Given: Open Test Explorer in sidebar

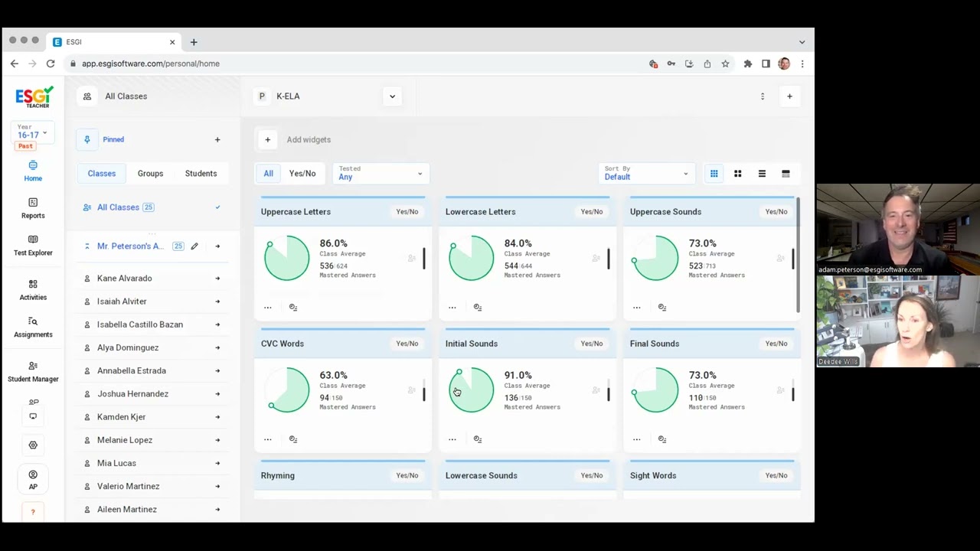Looking at the screenshot, I should pyautogui.click(x=33, y=245).
